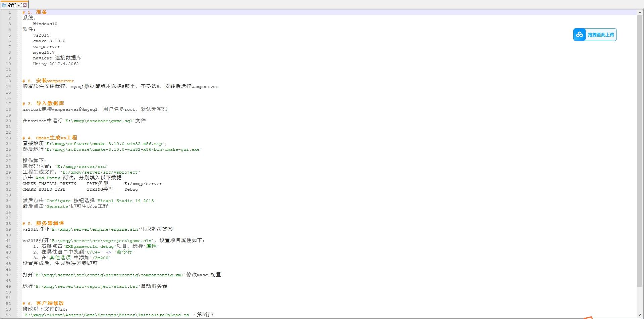Click on 'CMAKE_BUILD_TYPE' text
The height and width of the screenshot is (319, 644).
coord(44,189)
